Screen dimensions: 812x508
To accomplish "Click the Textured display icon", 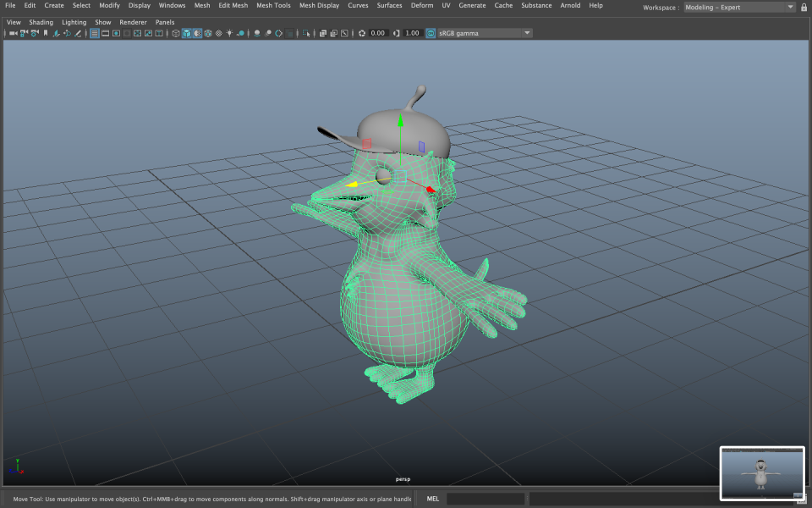I will point(218,33).
